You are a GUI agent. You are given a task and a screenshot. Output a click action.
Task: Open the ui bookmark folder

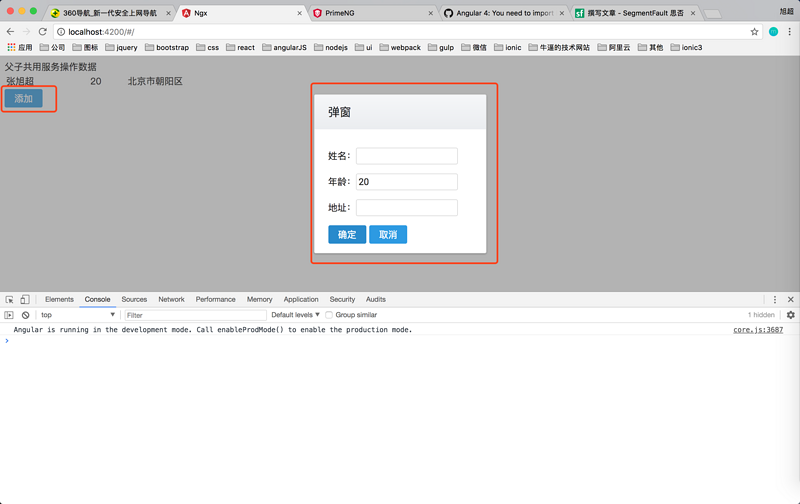point(364,47)
